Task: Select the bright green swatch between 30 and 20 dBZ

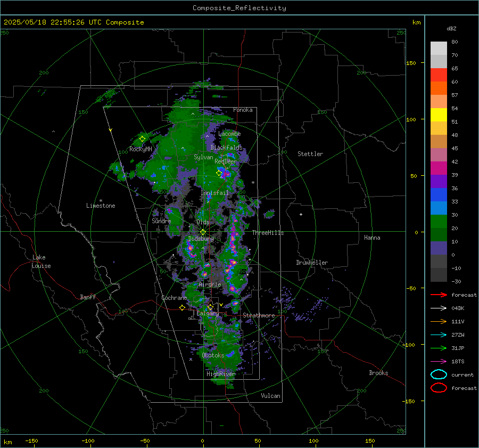Action: (439, 222)
